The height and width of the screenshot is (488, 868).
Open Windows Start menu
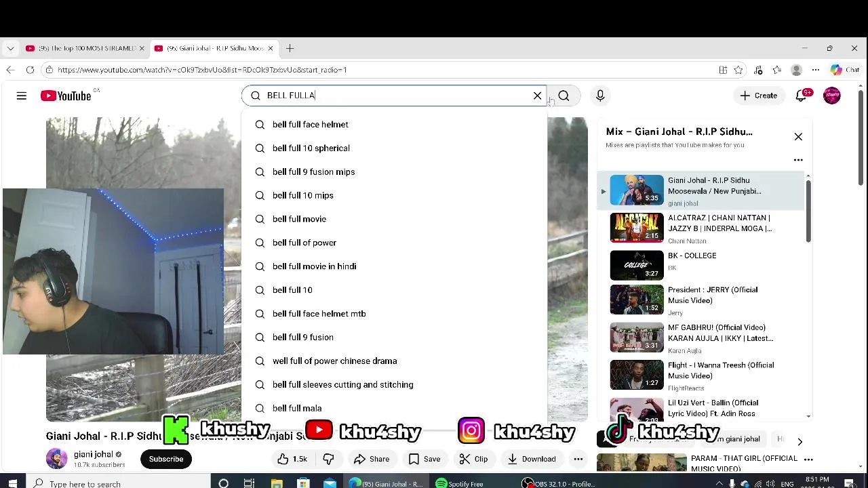coord(12,483)
